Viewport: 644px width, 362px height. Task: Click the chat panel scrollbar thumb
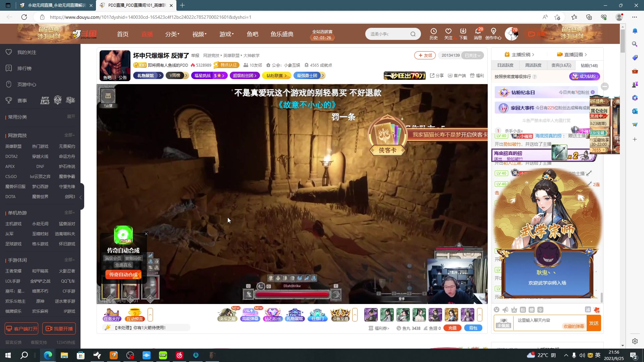click(x=602, y=297)
